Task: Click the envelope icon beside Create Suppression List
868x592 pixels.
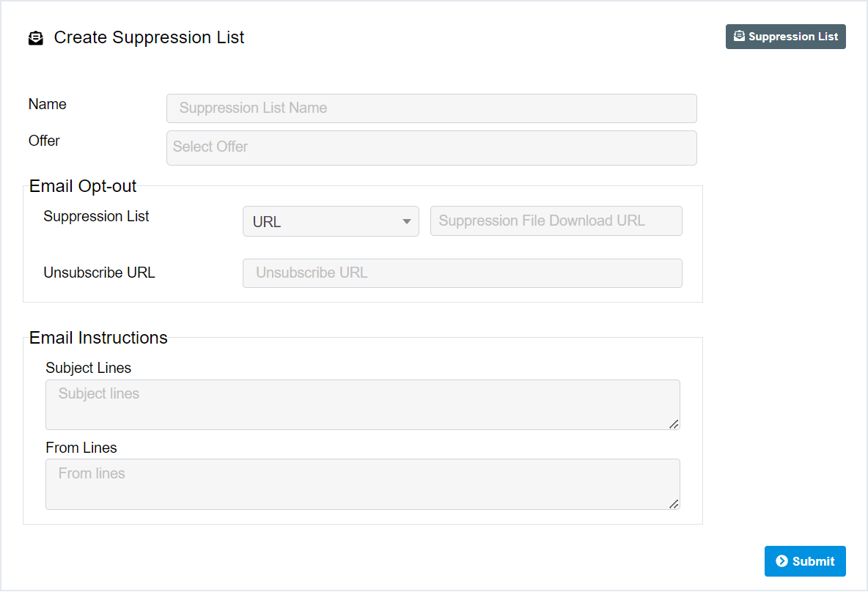Action: pos(35,38)
